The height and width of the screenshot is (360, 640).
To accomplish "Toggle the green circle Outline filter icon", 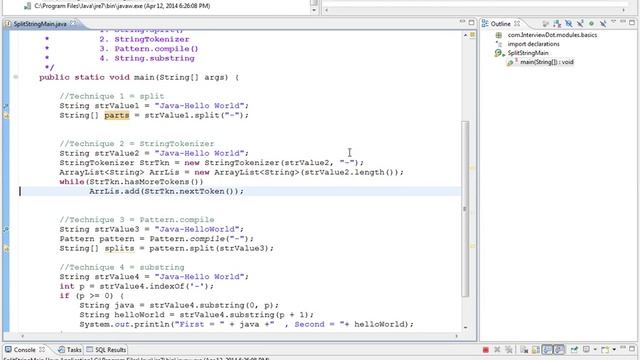I will (591, 24).
